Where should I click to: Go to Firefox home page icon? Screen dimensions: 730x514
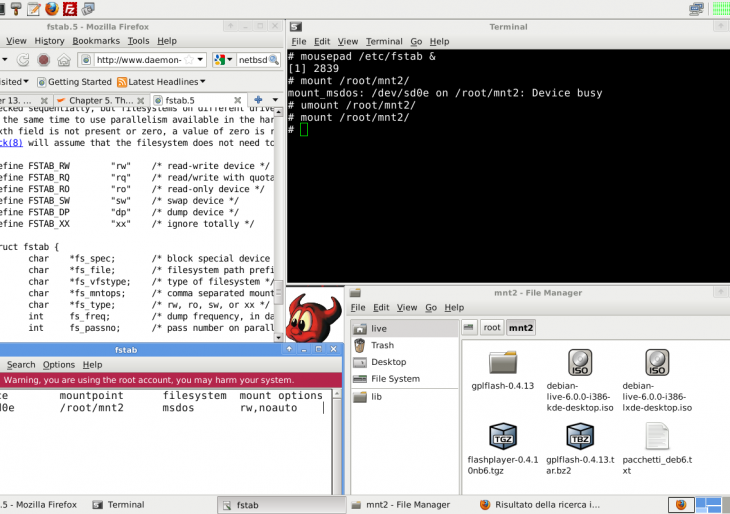pyautogui.click(x=63, y=60)
